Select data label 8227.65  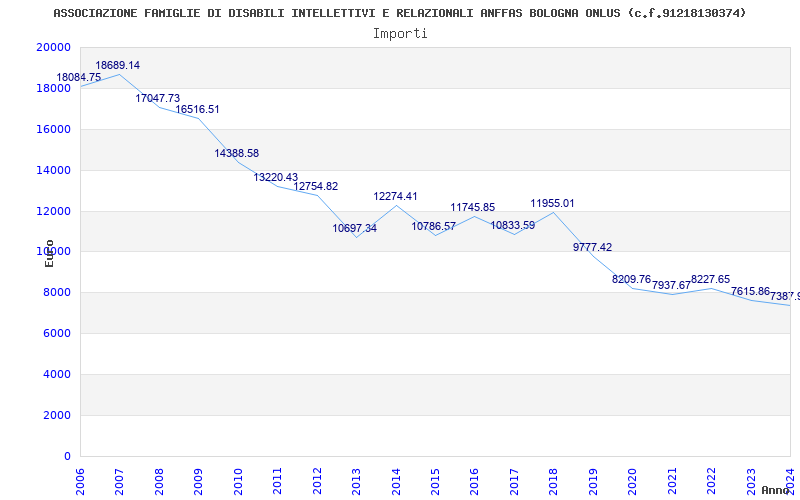711,279
